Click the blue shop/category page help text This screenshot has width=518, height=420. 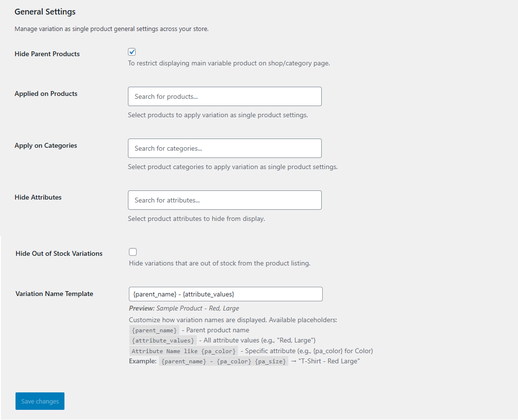[228, 63]
